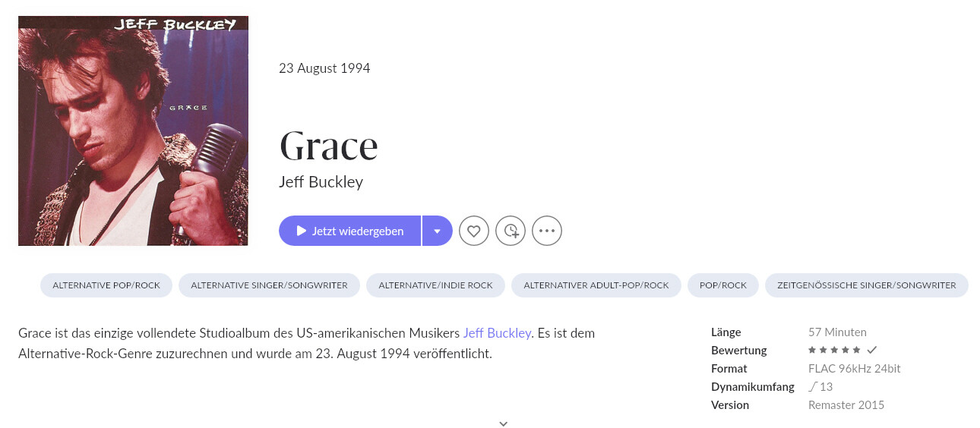
Task: Select the Zeitgenössische Singer/Songwriter tag
Action: pos(866,285)
